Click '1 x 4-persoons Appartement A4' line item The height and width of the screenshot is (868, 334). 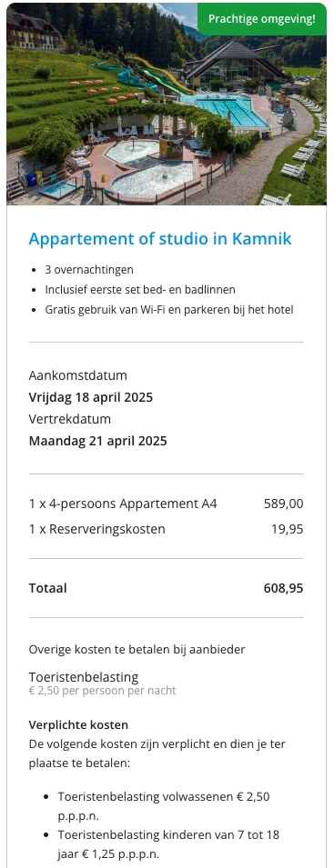123,504
